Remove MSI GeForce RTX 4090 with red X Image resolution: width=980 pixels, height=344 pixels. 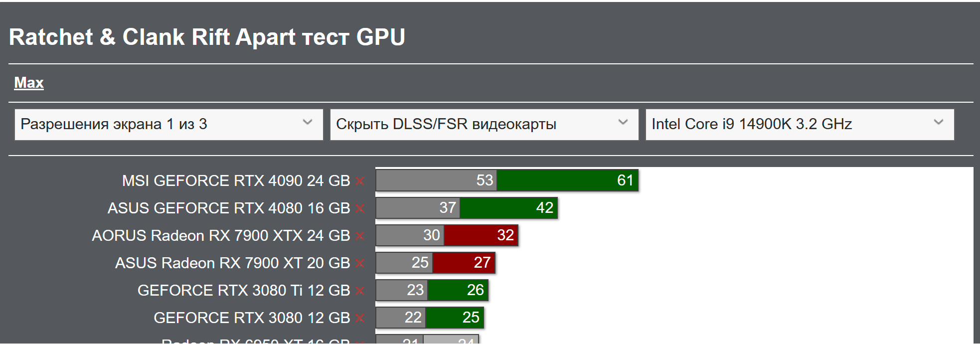tap(360, 181)
